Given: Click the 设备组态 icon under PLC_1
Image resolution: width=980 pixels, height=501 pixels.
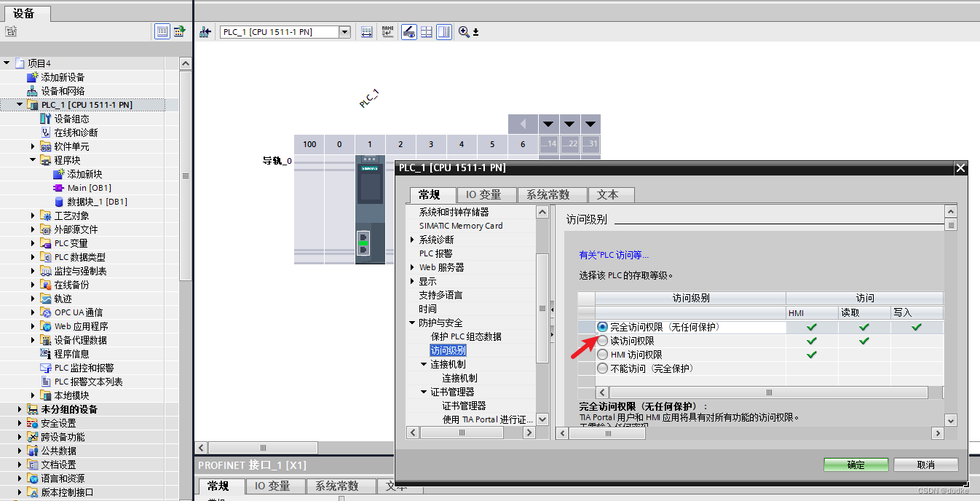Looking at the screenshot, I should click(x=45, y=119).
